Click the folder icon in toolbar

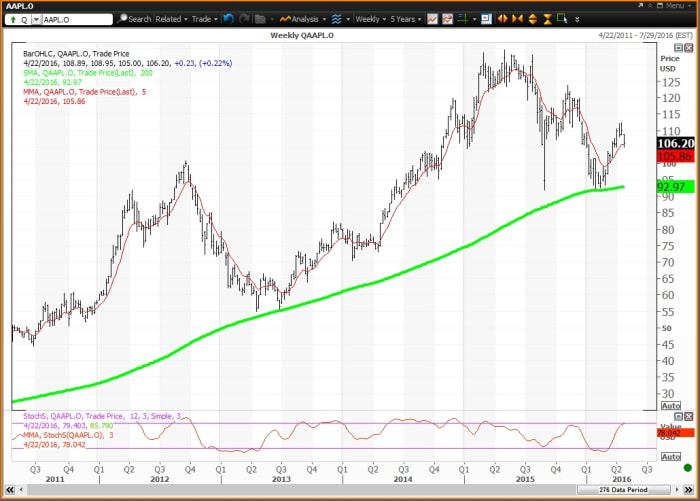tap(259, 19)
